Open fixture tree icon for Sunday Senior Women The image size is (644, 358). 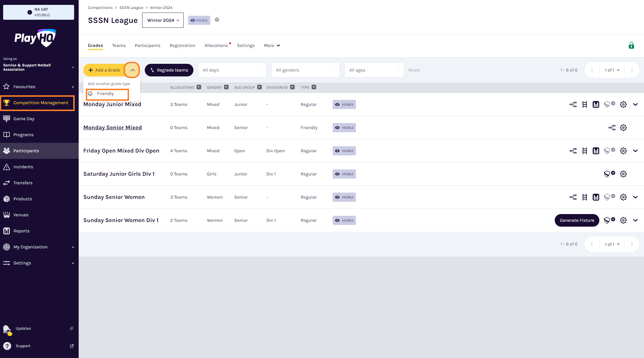pyautogui.click(x=573, y=197)
